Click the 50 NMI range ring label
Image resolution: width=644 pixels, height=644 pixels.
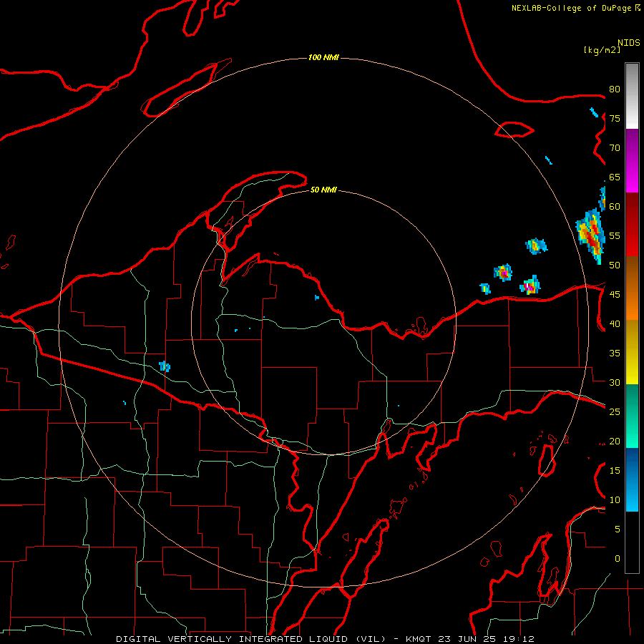click(x=323, y=190)
